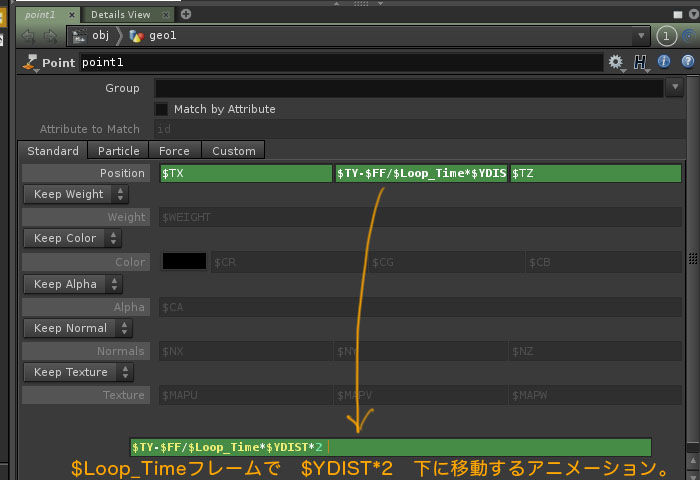The height and width of the screenshot is (480, 700).
Task: Open the help question mark icon
Action: coord(688,62)
